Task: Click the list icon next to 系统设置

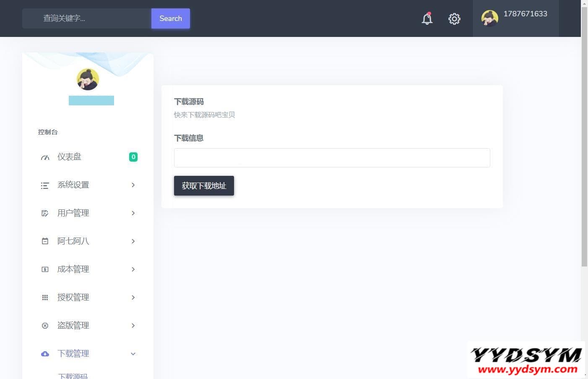Action: click(x=45, y=186)
